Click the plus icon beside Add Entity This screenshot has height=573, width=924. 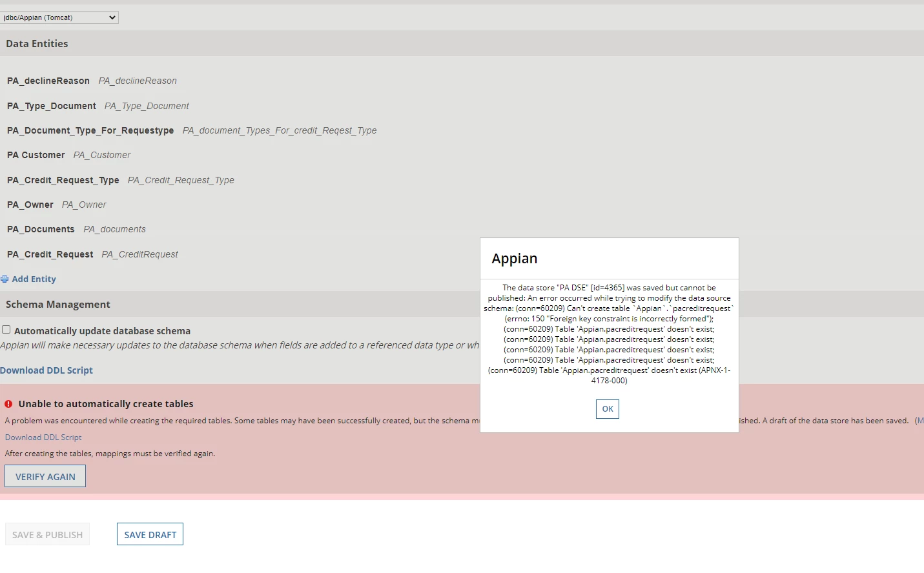5,279
